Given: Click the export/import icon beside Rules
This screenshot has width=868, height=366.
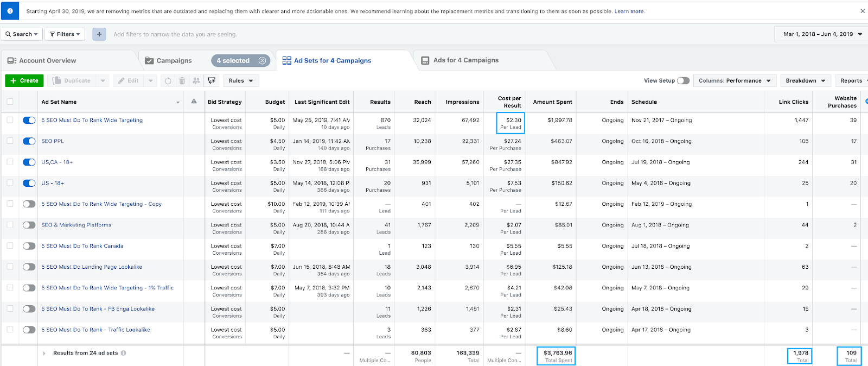Looking at the screenshot, I should (212, 81).
